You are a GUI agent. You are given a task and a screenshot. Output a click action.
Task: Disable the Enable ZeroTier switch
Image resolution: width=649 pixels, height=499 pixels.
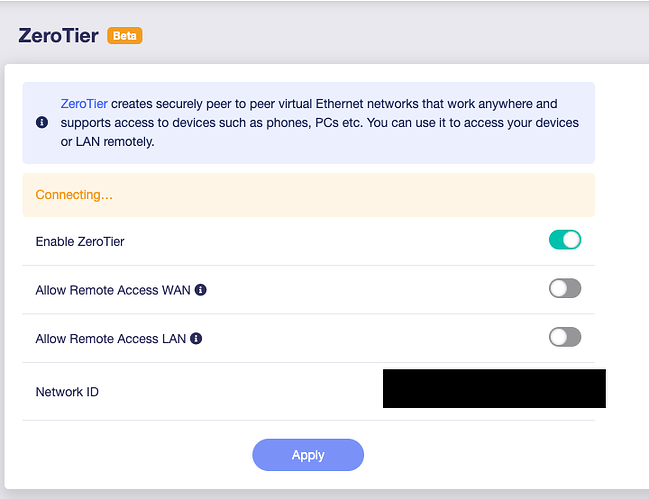click(565, 240)
